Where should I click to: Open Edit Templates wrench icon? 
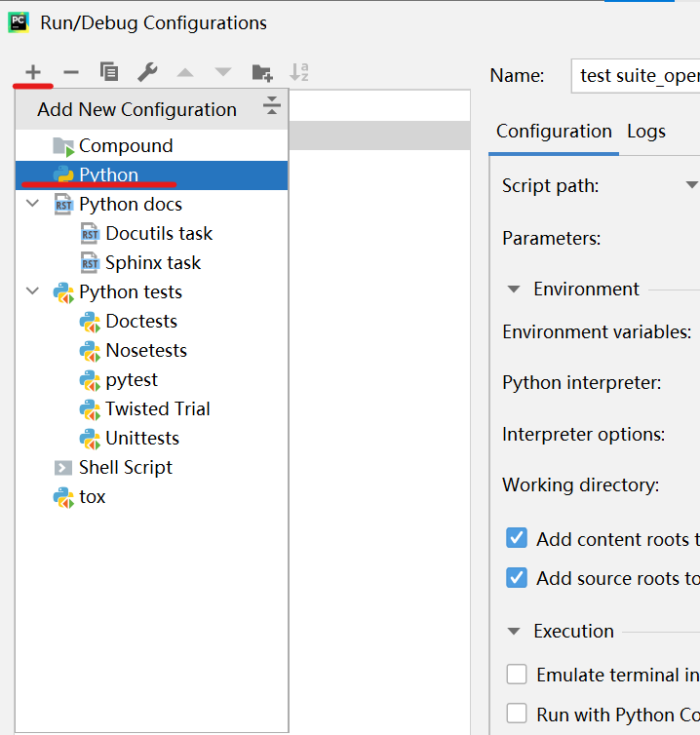click(147, 72)
